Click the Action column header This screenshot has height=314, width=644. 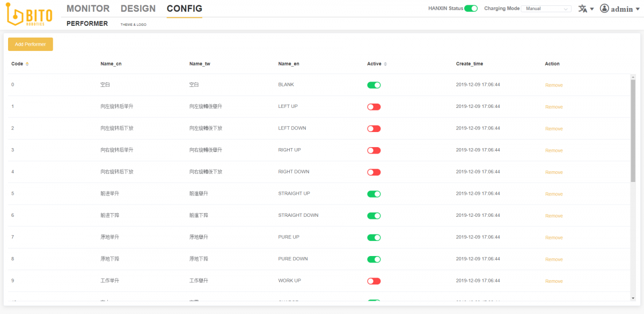coord(552,64)
